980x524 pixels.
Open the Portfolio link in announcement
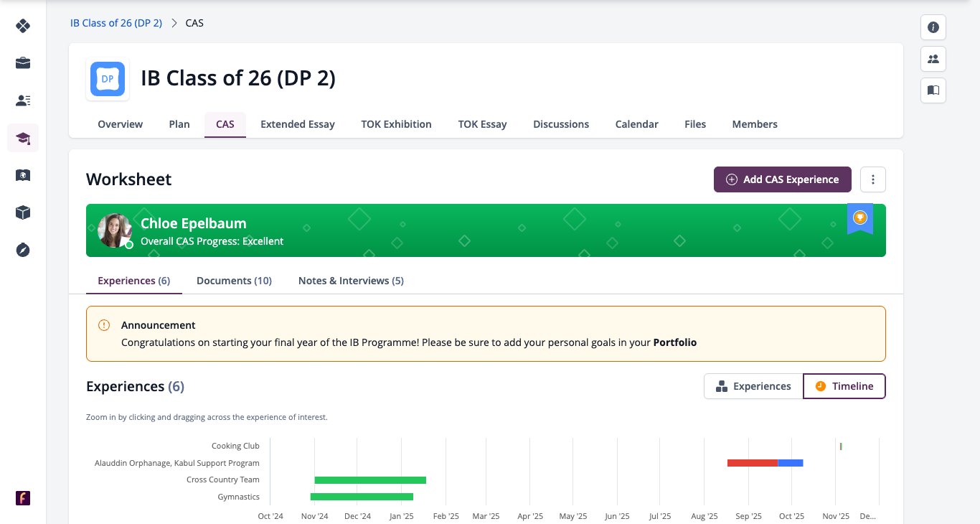[x=675, y=342]
